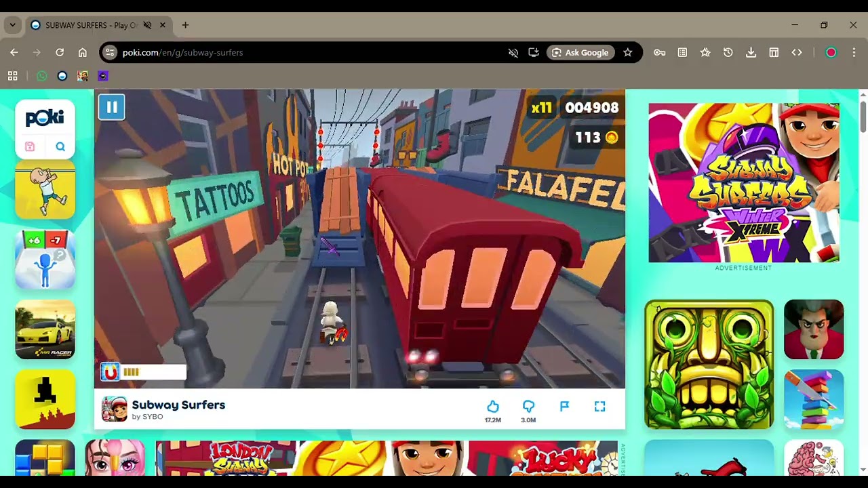
Task: Bookmark this page with star icon
Action: 628,52
